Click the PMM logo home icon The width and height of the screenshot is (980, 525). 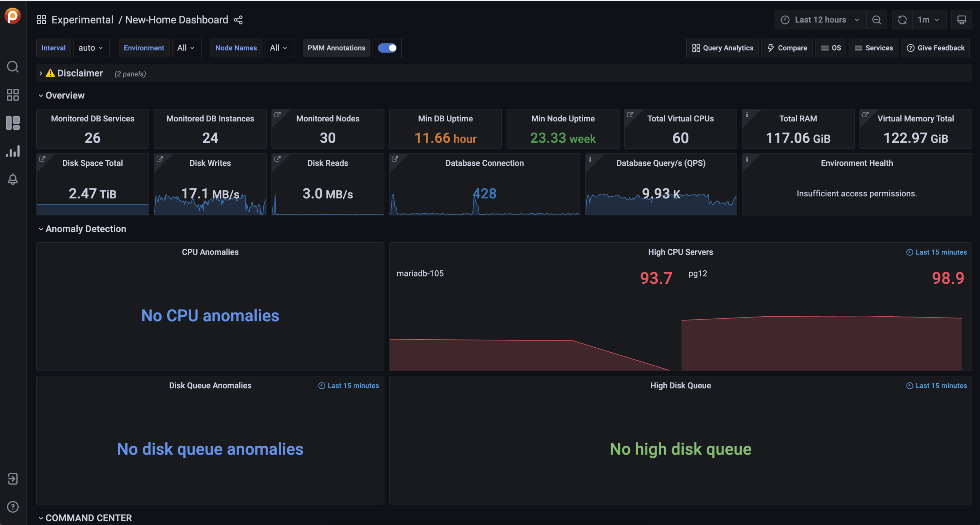click(13, 16)
